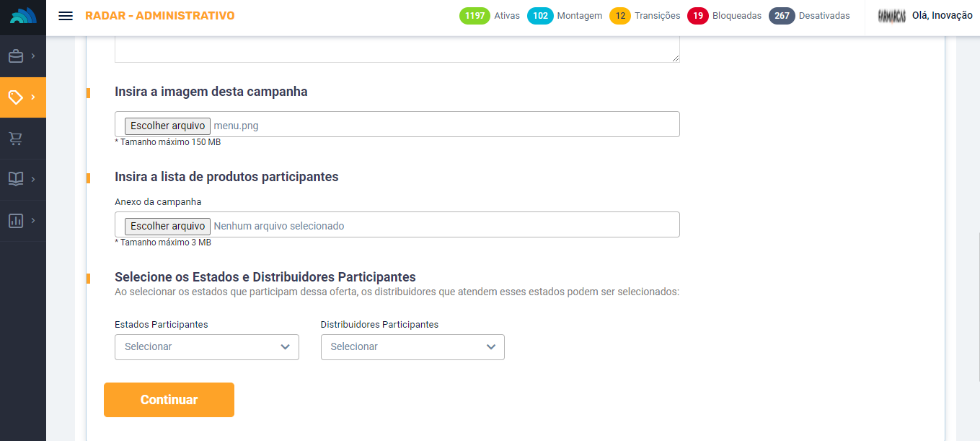The image size is (980, 441).
Task: Click the Radar logo icon
Action: coord(22,16)
